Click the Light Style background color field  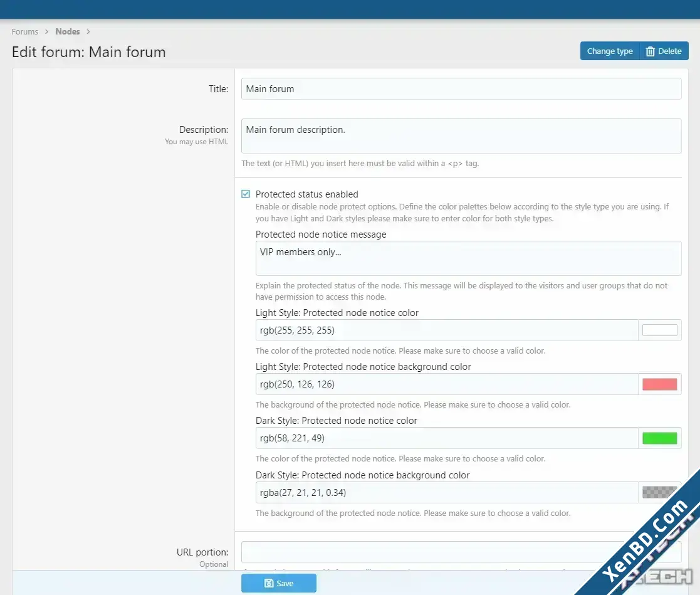pos(447,384)
